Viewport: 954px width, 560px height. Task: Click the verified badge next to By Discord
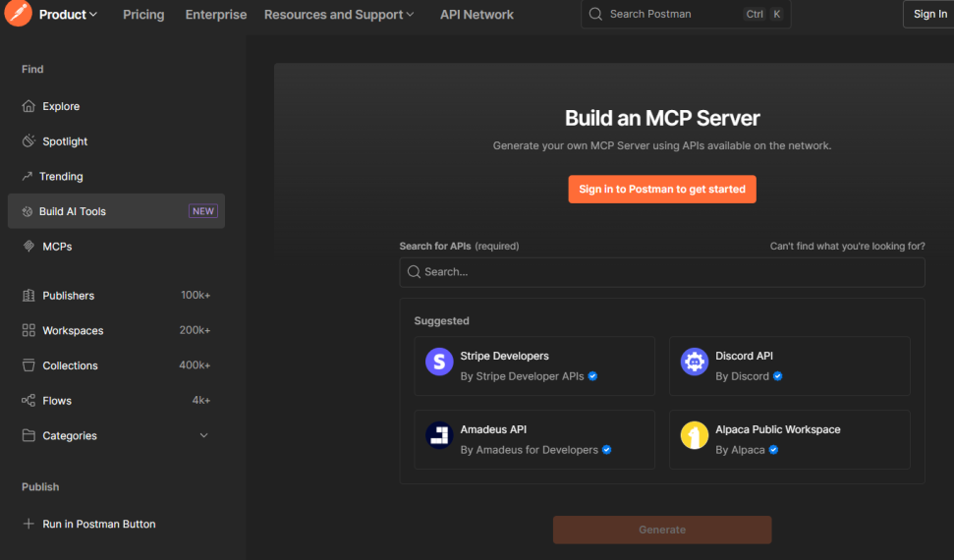[777, 376]
